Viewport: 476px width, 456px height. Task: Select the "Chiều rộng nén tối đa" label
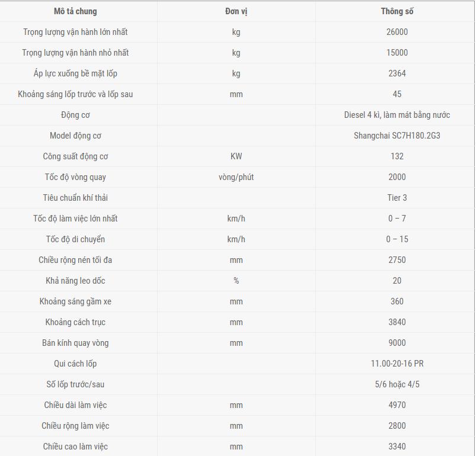point(75,260)
